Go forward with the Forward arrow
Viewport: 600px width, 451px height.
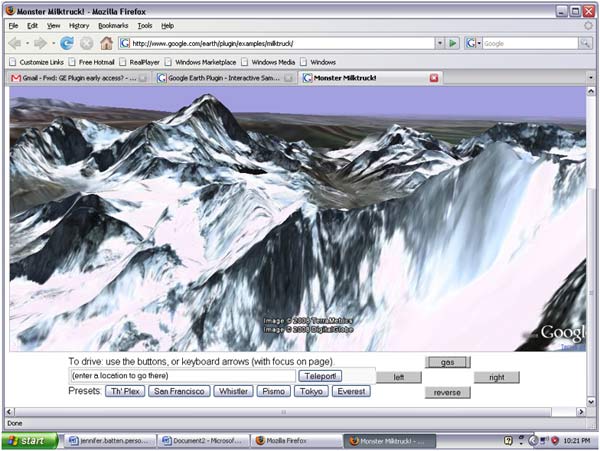tap(40, 43)
